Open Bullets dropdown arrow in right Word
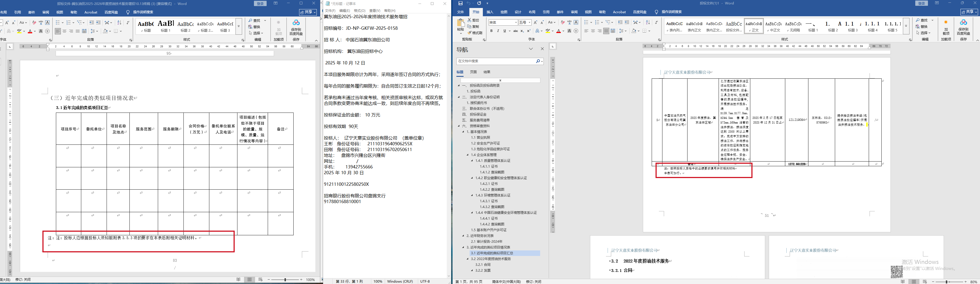Image resolution: width=980 pixels, height=284 pixels. [x=591, y=23]
